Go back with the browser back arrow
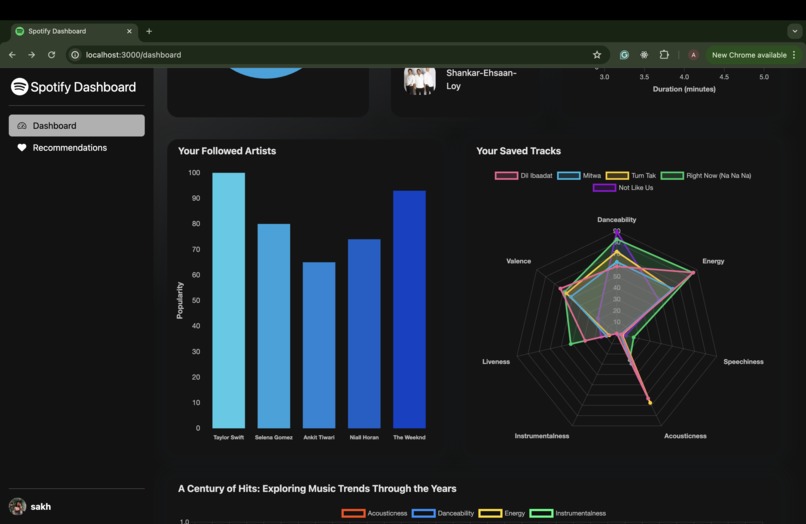 12,55
